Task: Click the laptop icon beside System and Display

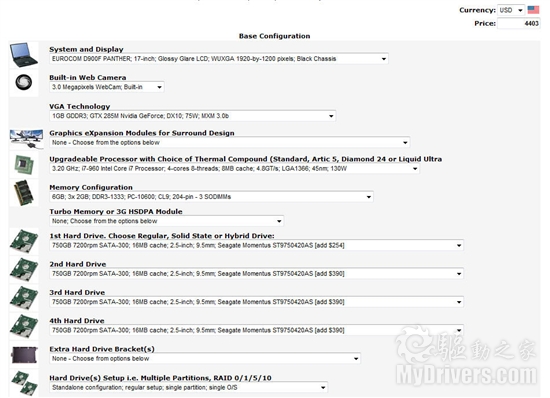Action: (24, 55)
